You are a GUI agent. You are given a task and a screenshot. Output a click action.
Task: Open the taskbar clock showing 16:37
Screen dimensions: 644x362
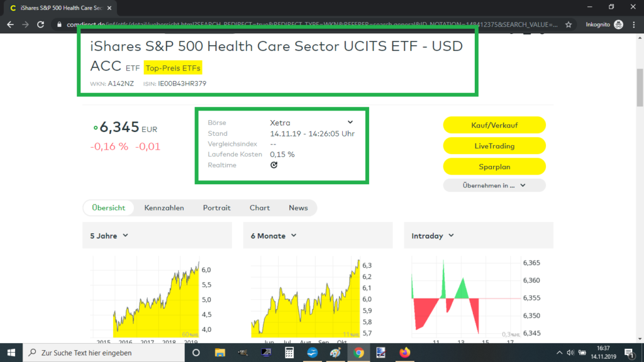(x=603, y=353)
